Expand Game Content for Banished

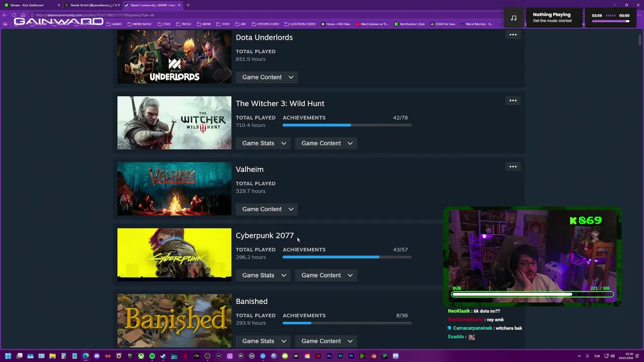327,341
